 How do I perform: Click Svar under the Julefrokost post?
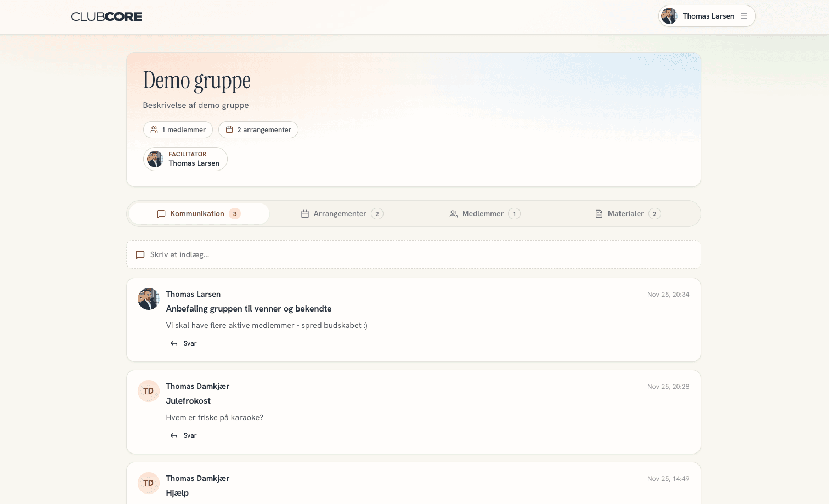point(190,435)
